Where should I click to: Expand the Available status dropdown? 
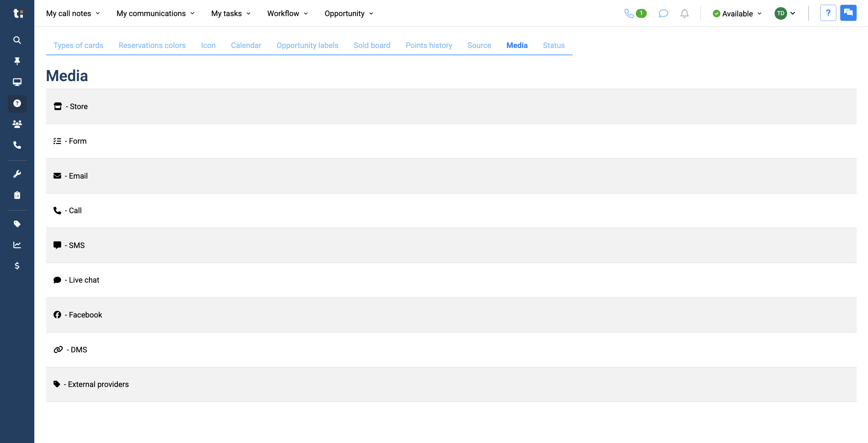coord(737,13)
